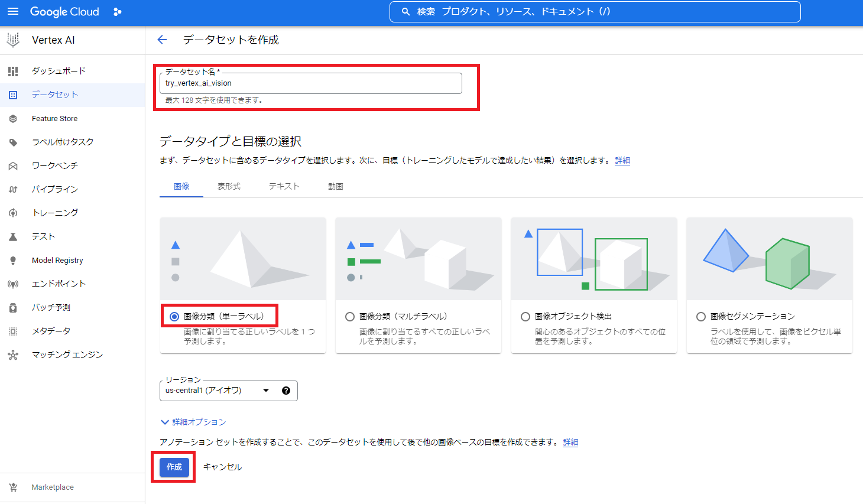Click the キャンセル button
Viewport: 863px width, 504px height.
(223, 467)
